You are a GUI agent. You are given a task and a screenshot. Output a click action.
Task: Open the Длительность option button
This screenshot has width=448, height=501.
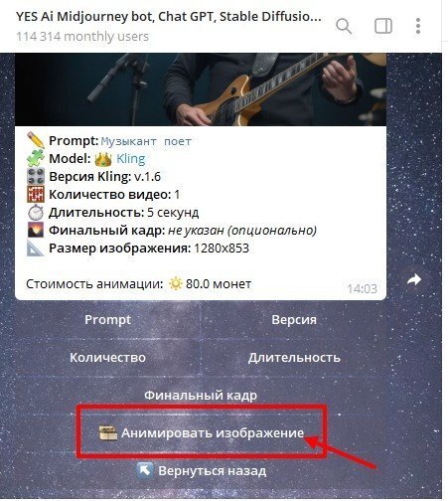pos(294,358)
